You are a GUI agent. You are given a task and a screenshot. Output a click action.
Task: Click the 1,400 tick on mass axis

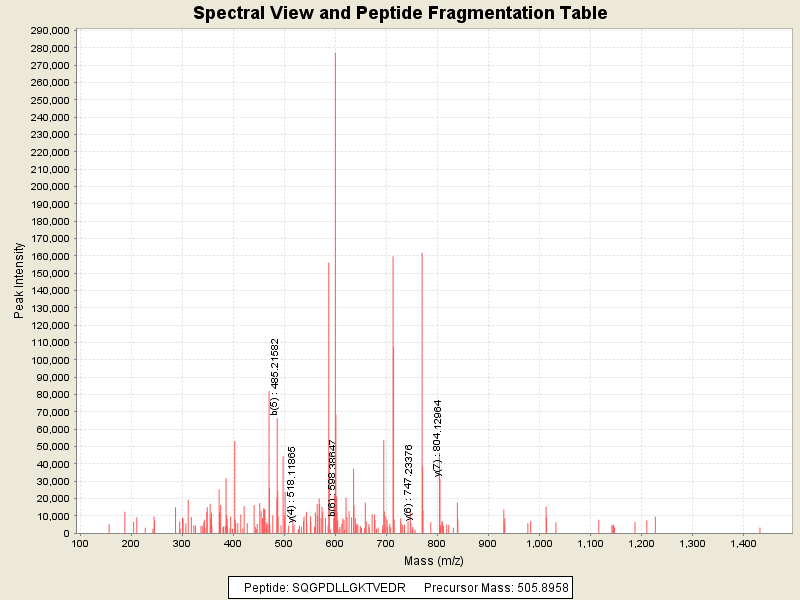click(x=743, y=543)
